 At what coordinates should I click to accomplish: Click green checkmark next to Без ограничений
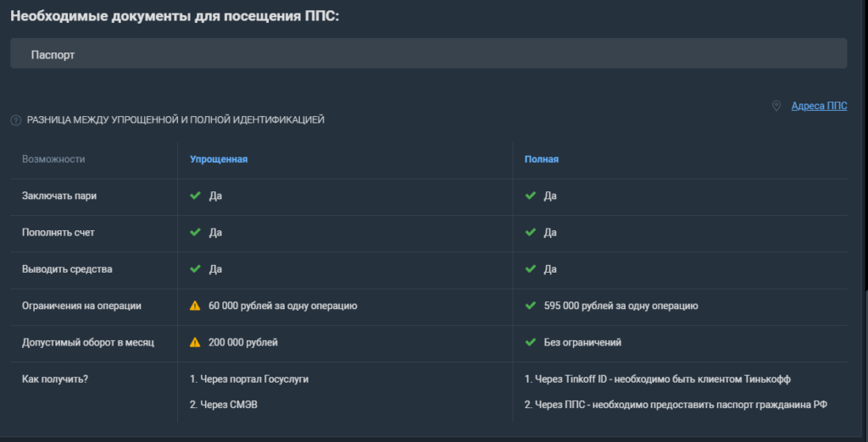click(x=531, y=342)
